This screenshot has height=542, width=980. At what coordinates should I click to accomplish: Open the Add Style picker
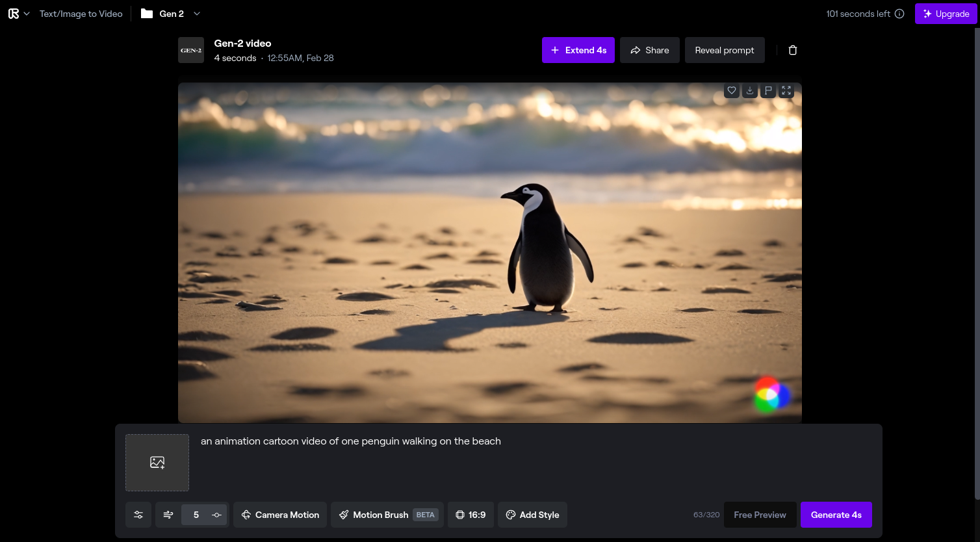(x=532, y=515)
